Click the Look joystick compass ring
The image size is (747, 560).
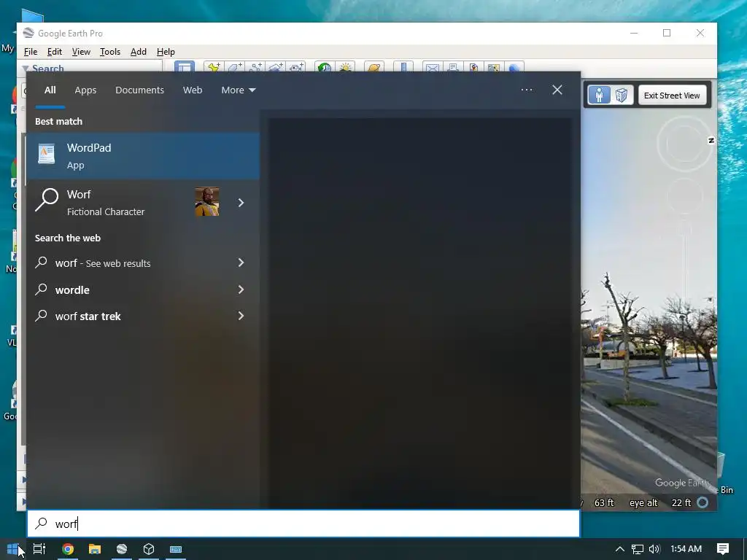click(x=684, y=144)
